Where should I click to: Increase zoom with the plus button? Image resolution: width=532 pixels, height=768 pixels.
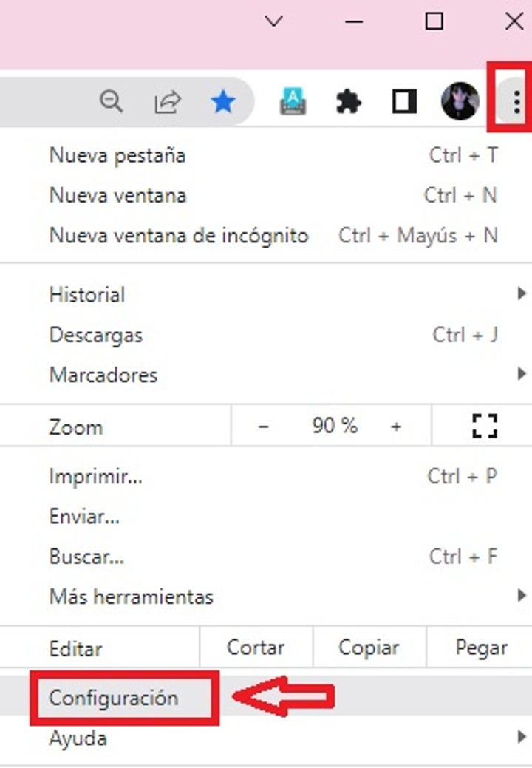[397, 427]
